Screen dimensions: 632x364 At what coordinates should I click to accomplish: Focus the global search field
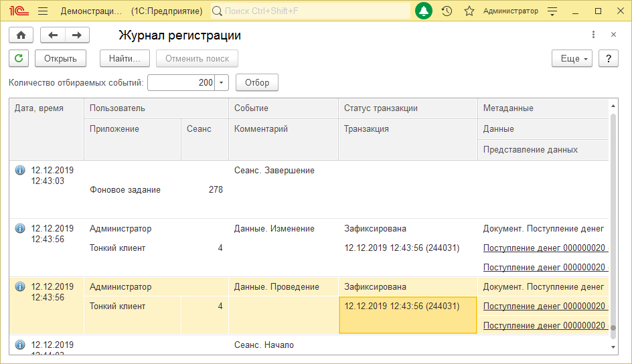pyautogui.click(x=311, y=11)
